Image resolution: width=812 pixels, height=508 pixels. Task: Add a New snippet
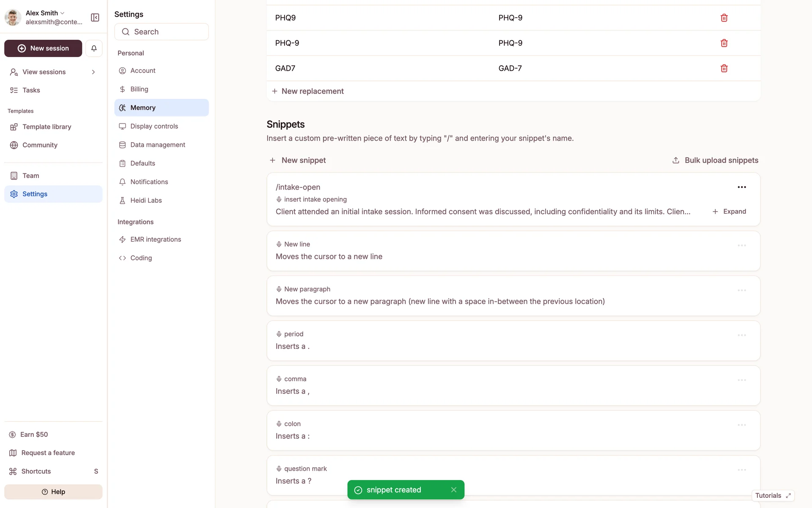298,160
